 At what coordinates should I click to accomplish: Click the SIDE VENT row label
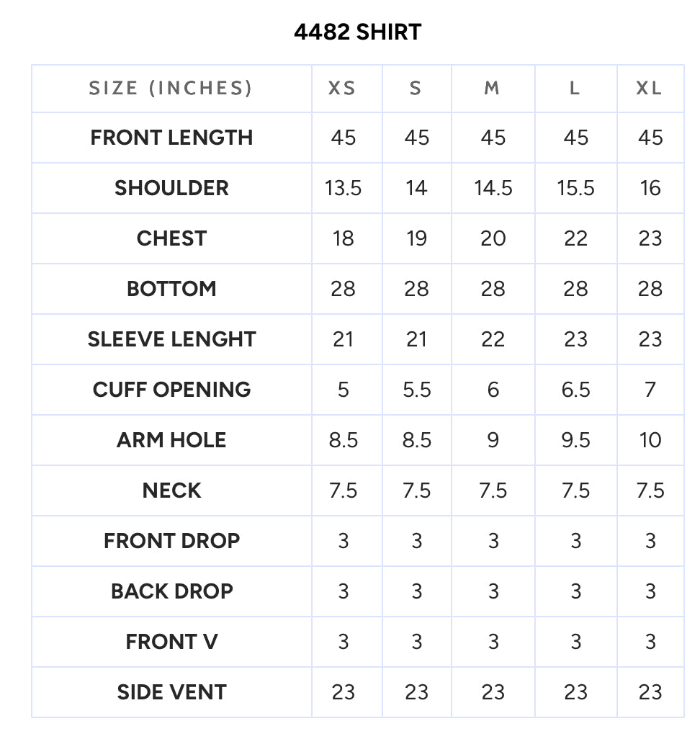point(171,692)
